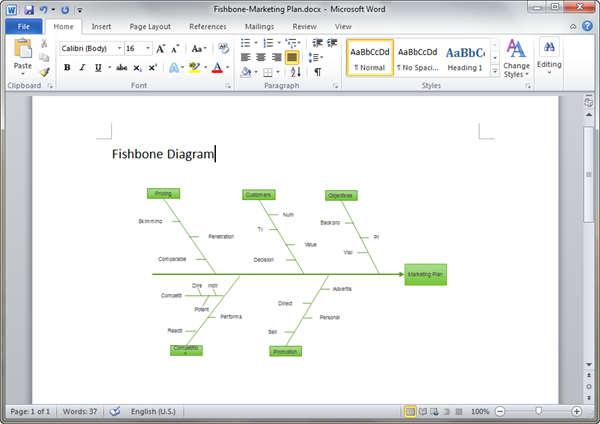Viewport: 600px width, 424px height.
Task: Align text right
Action: coord(276,57)
